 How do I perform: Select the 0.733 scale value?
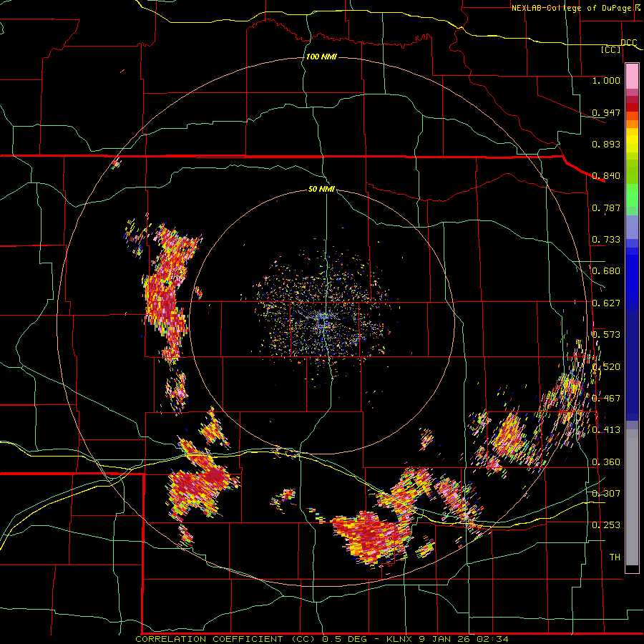(606, 240)
